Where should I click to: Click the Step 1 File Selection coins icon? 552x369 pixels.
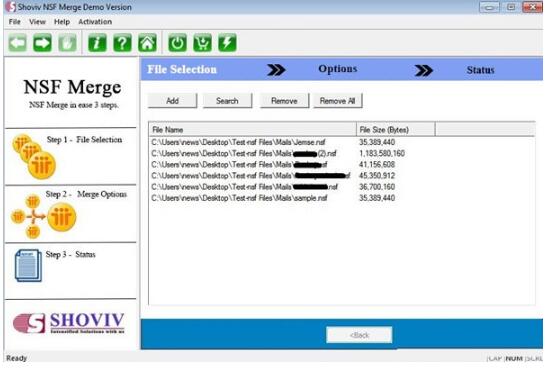pyautogui.click(x=34, y=156)
